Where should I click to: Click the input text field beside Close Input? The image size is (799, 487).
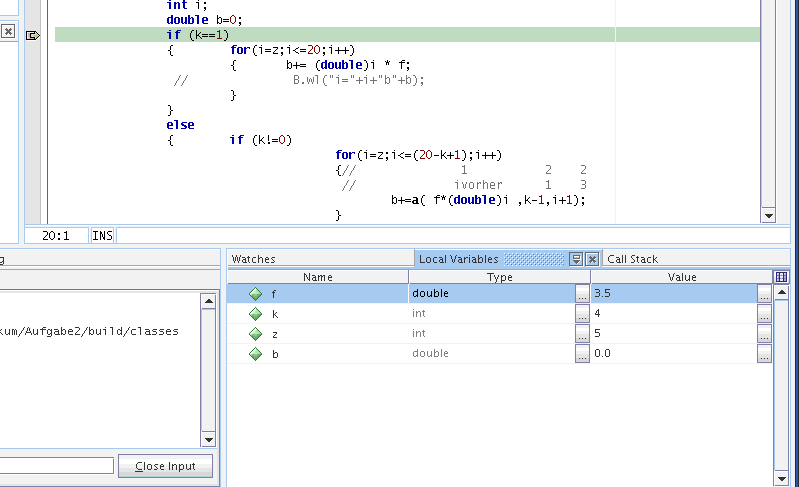(56, 466)
